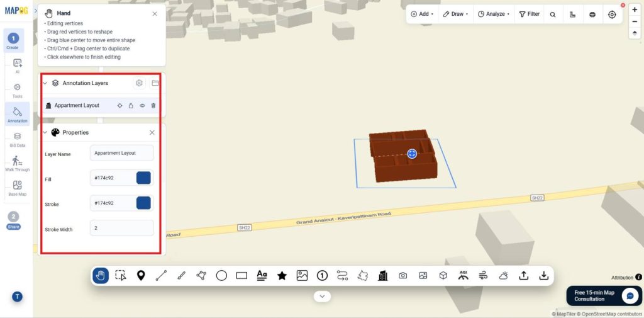This screenshot has width=644, height=318.
Task: Switch to the Annotation sidebar section
Action: [x=17, y=115]
